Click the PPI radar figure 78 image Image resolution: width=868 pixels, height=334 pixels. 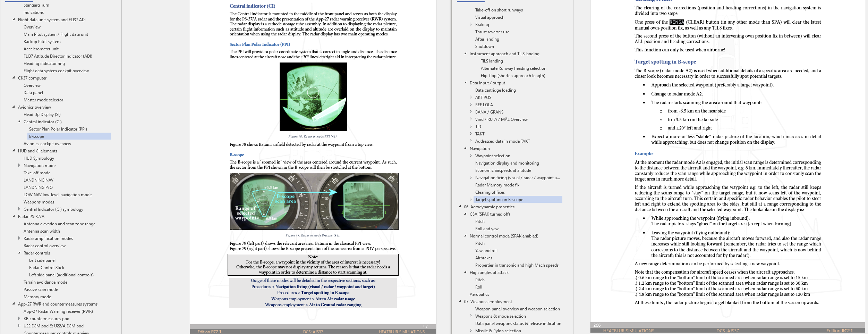[313, 97]
